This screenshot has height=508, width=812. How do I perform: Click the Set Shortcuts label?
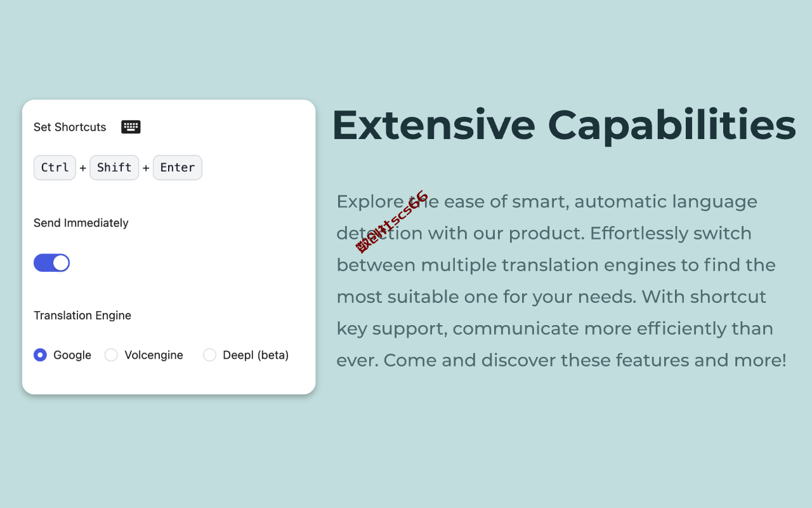(70, 127)
